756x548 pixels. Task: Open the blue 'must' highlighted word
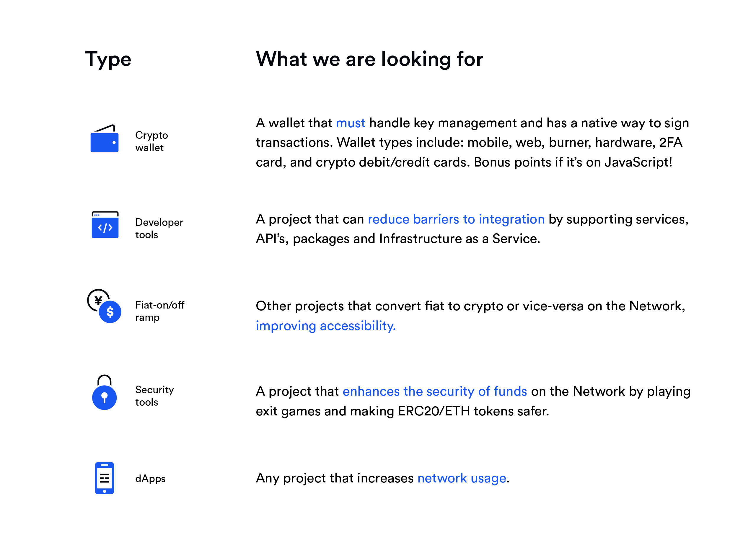tap(350, 123)
